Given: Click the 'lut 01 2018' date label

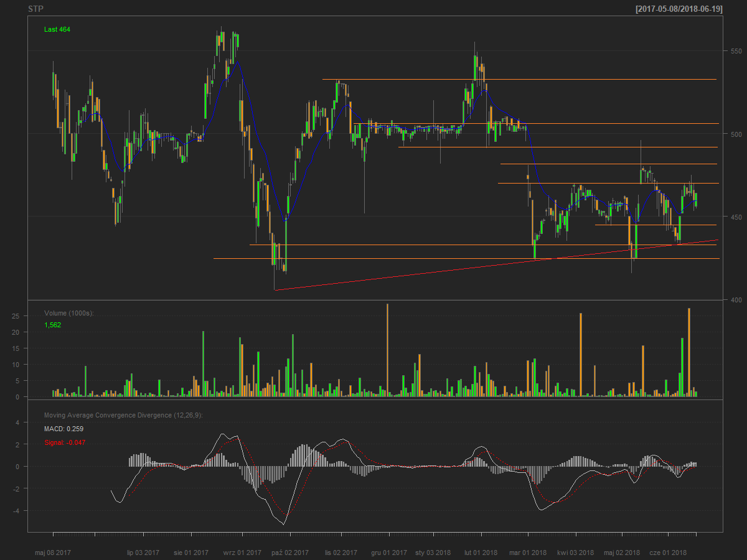Looking at the screenshot, I should click(x=481, y=553).
